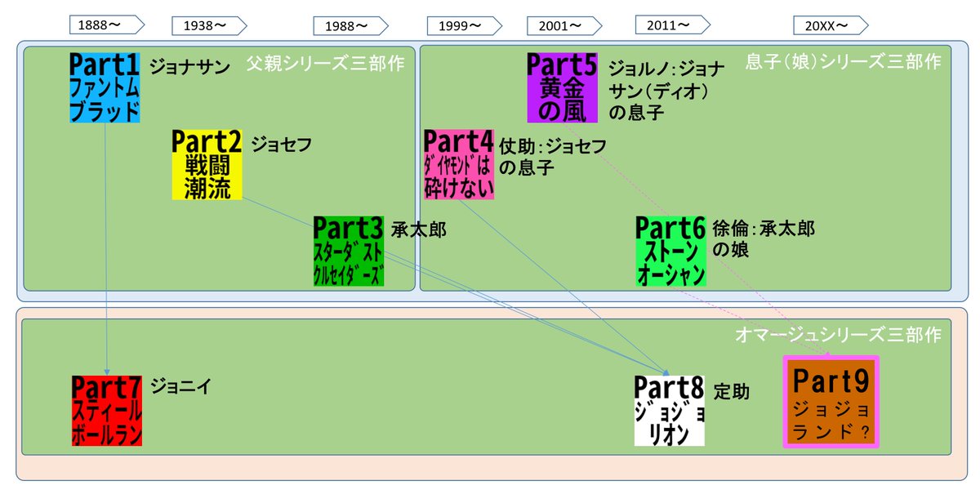Select the green Part3 スターダストクルセイダーズ box
The width and height of the screenshot is (980, 490).
[349, 251]
